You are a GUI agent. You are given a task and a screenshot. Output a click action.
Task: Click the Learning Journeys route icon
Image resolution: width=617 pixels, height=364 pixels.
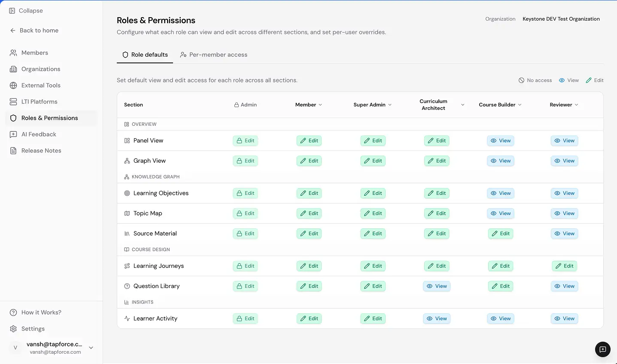click(x=127, y=266)
